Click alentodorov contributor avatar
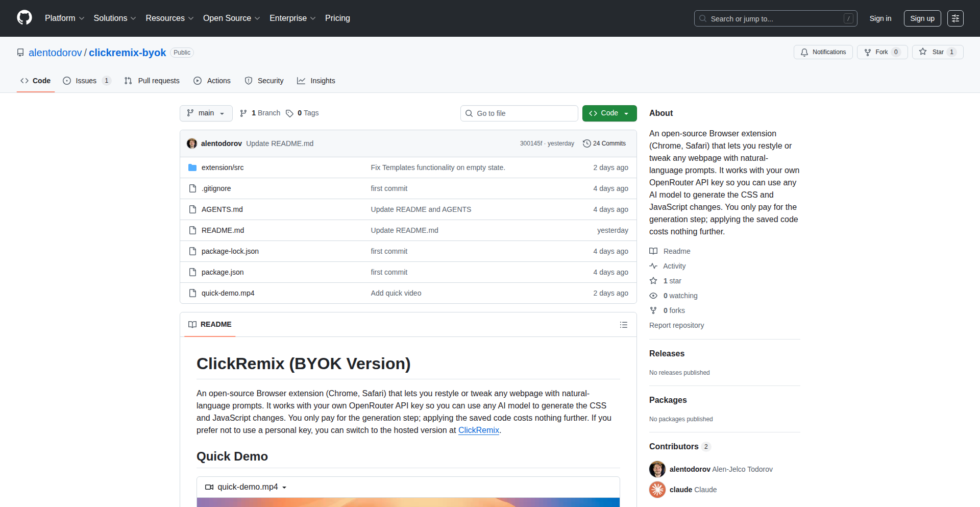This screenshot has height=507, width=980. (x=657, y=469)
